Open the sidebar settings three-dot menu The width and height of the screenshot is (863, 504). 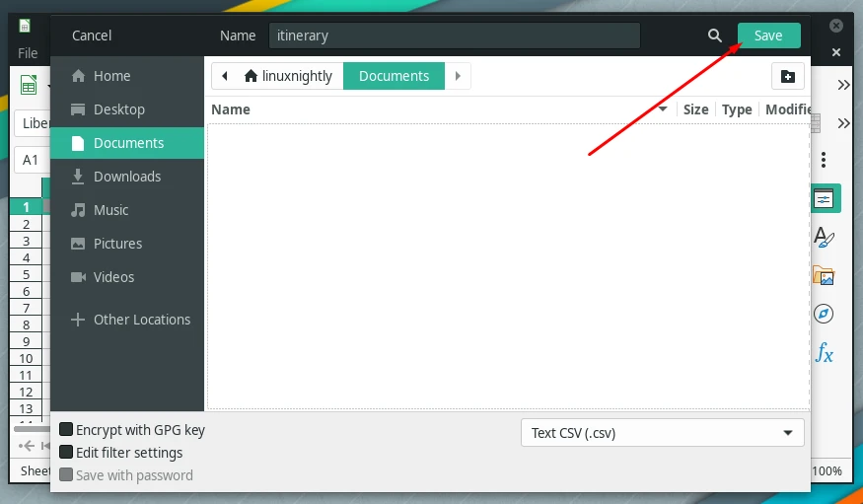[x=824, y=160]
